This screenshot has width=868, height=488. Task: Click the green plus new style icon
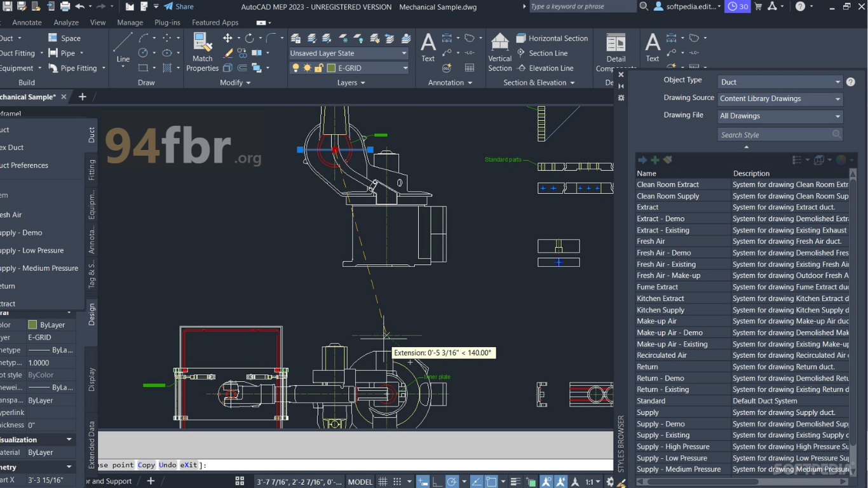click(x=655, y=160)
